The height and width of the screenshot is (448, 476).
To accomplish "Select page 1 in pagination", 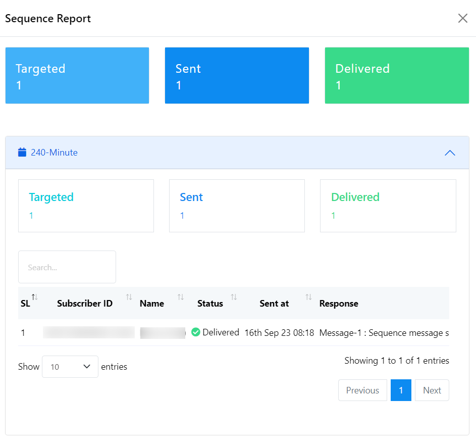I will (x=401, y=390).
